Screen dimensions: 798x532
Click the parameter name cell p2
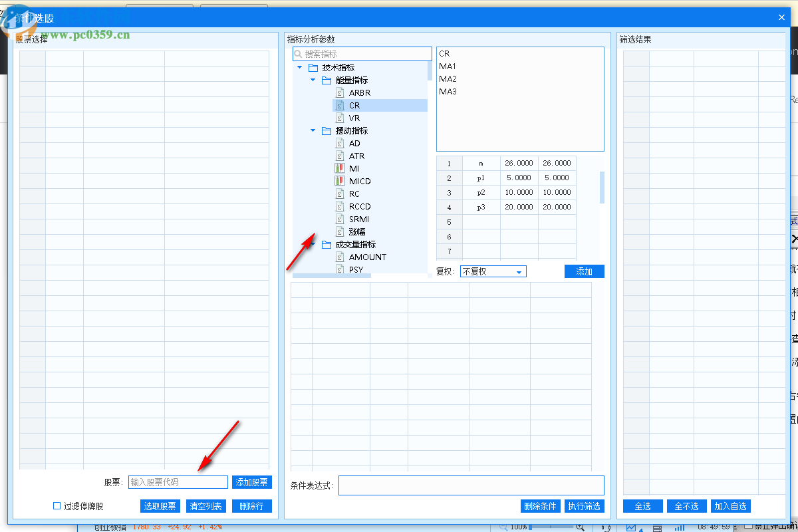[481, 192]
